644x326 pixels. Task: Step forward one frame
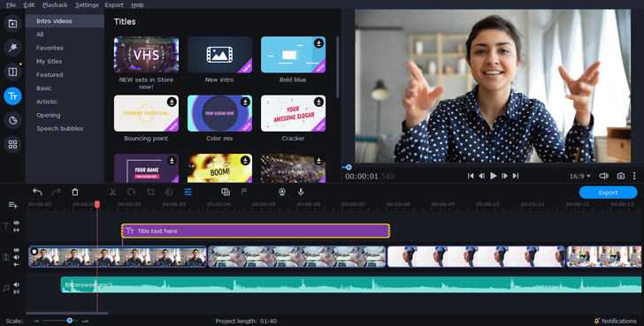point(504,176)
